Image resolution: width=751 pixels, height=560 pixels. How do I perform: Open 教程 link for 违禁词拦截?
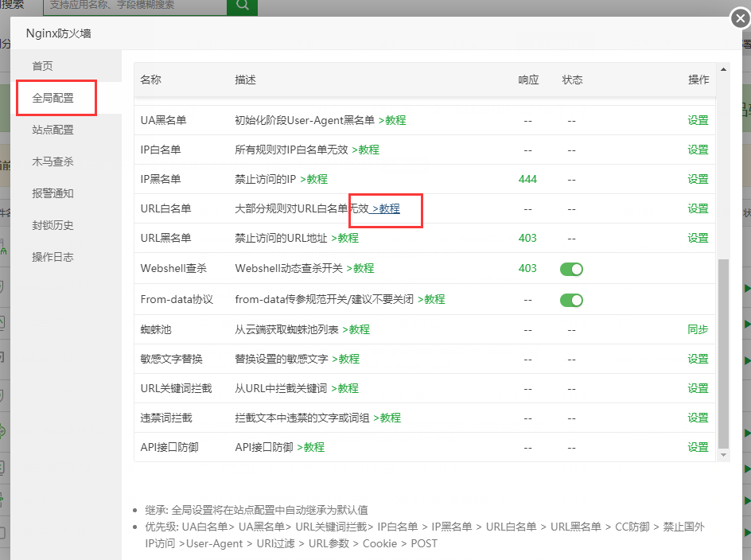[x=387, y=418]
